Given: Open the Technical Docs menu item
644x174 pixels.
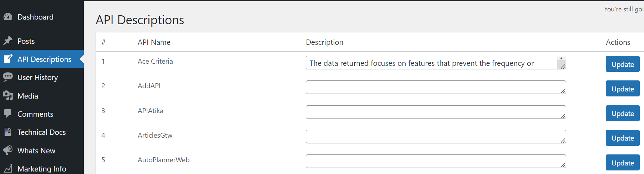Looking at the screenshot, I should tap(42, 132).
